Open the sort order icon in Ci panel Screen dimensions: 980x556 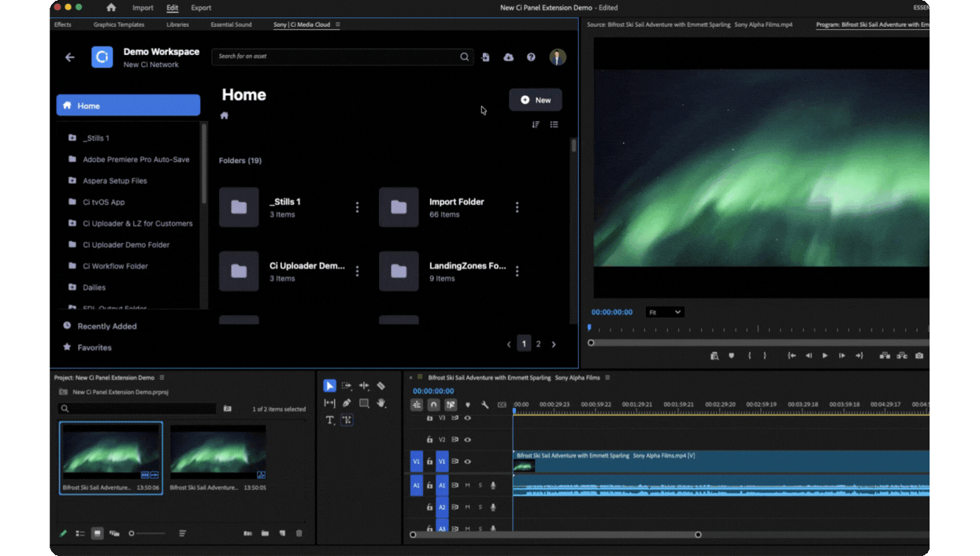click(536, 124)
